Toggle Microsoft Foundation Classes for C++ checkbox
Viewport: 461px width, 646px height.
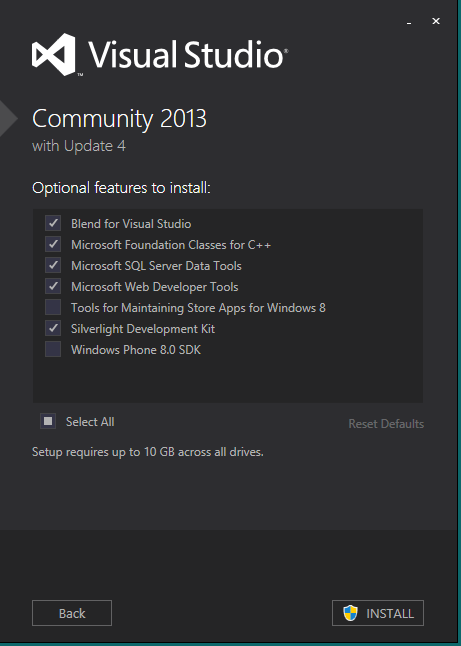[53, 244]
